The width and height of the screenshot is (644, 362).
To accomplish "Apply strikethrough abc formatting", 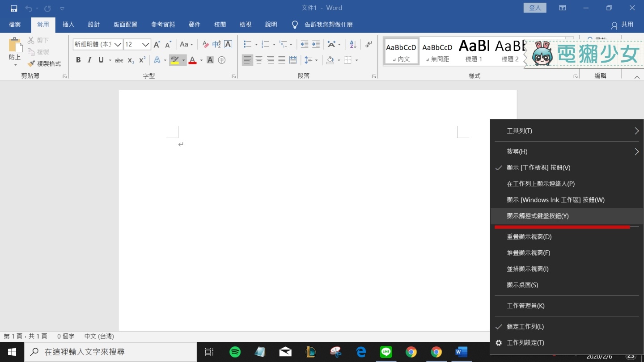I will pyautogui.click(x=119, y=60).
